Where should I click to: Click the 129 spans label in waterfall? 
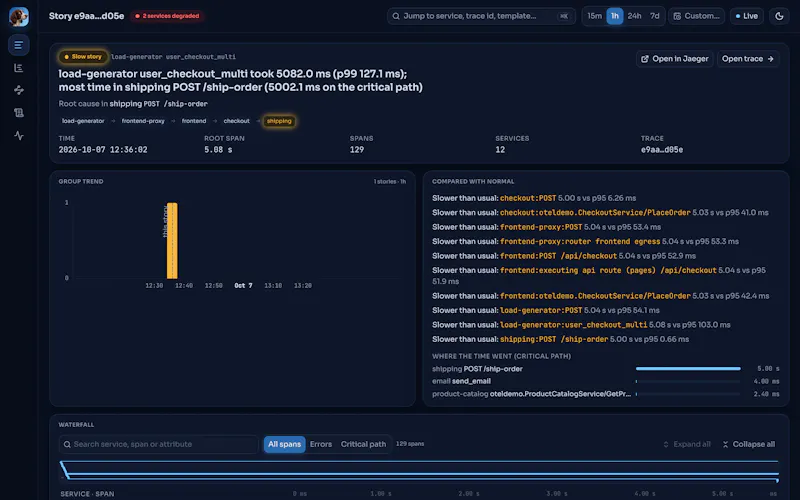410,444
